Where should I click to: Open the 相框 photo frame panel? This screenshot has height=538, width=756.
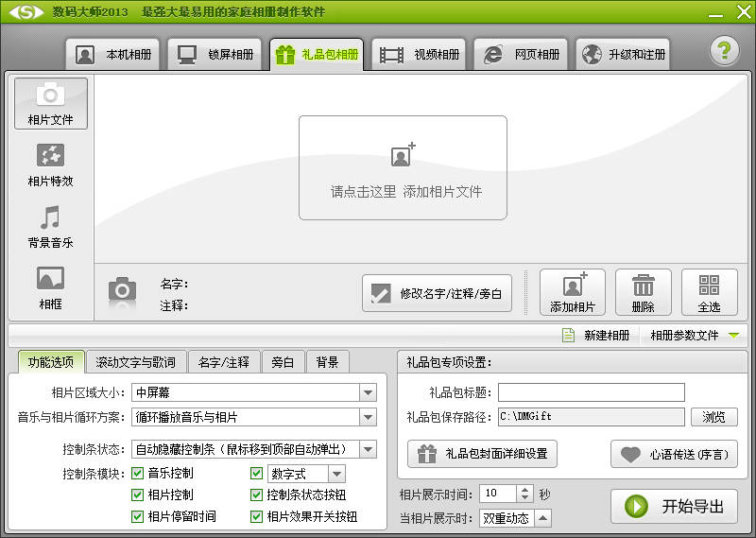coord(51,288)
